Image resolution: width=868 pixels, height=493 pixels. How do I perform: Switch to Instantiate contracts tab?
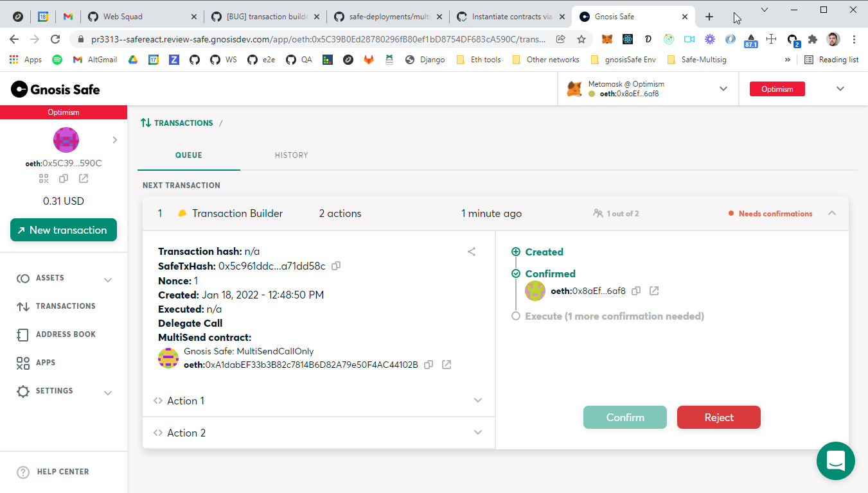[510, 17]
